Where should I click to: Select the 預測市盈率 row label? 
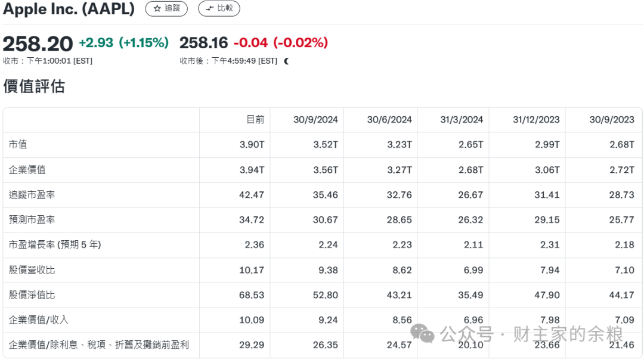pos(32,219)
